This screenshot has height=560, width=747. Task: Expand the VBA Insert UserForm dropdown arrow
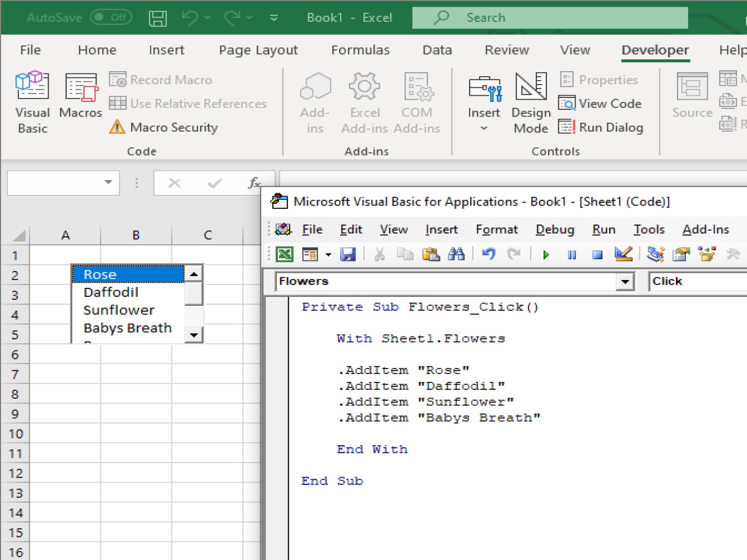pos(328,255)
